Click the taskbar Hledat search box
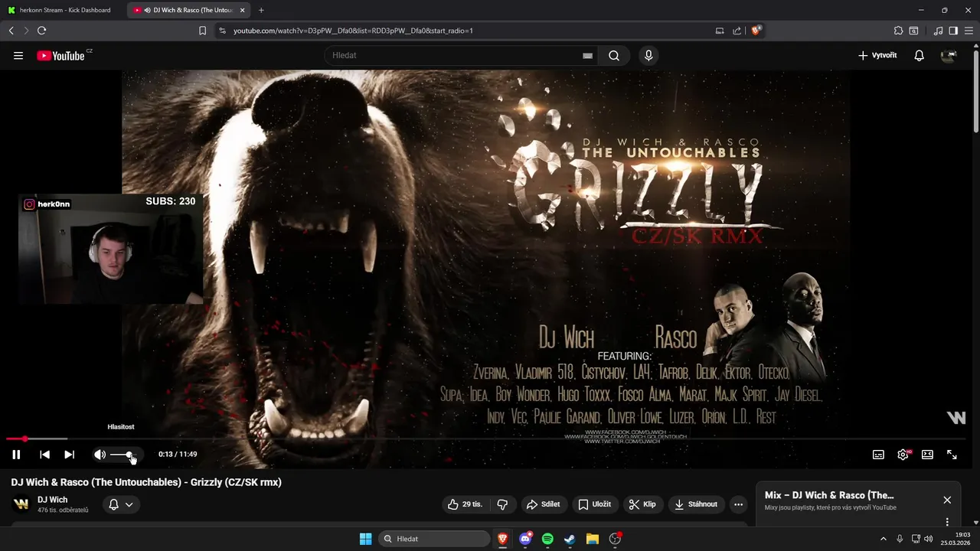Screen dimensions: 980x551 tap(435, 539)
